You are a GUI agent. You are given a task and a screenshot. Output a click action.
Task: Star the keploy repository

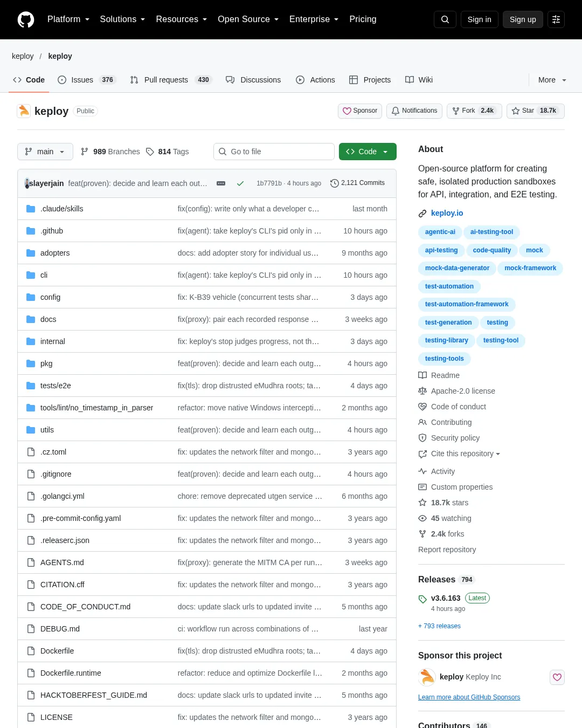click(536, 111)
